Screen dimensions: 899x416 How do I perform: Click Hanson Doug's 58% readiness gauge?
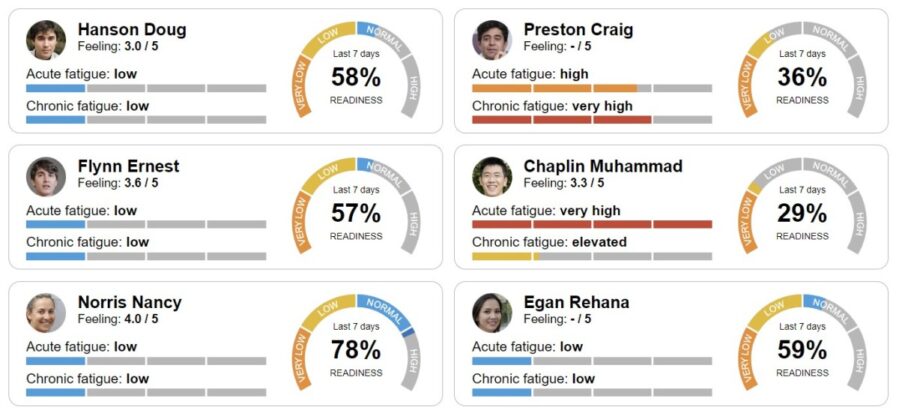point(356,77)
